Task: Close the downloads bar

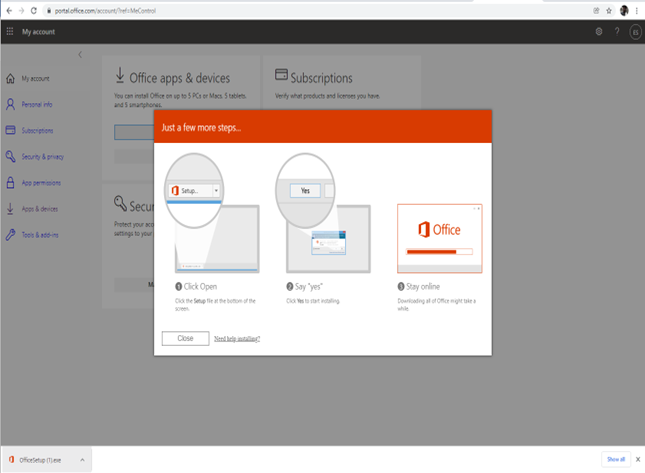Action: [638, 459]
